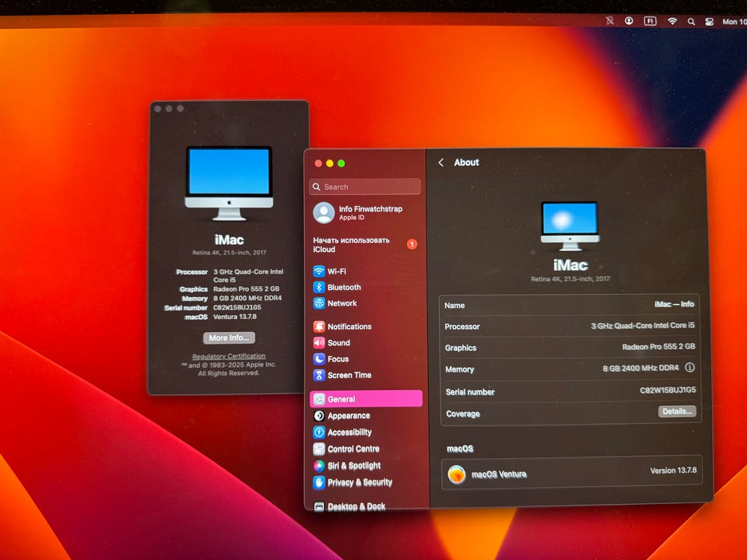Go back using the chevron beside About
747x560 pixels.
pos(441,163)
